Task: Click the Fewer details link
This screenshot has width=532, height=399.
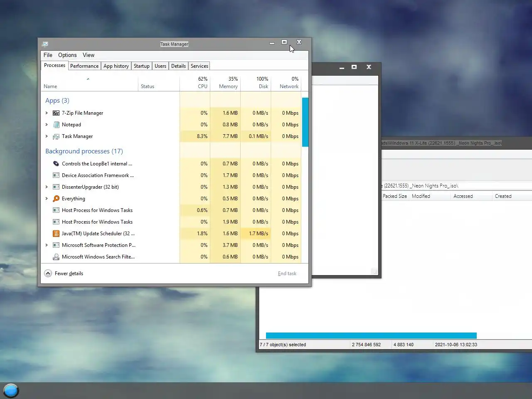Action: click(x=69, y=273)
